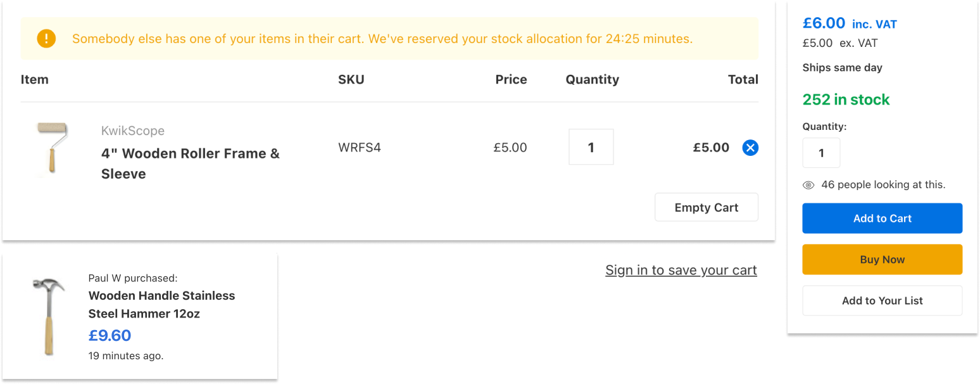
Task: Click the eye icon beside viewer count
Action: click(808, 185)
